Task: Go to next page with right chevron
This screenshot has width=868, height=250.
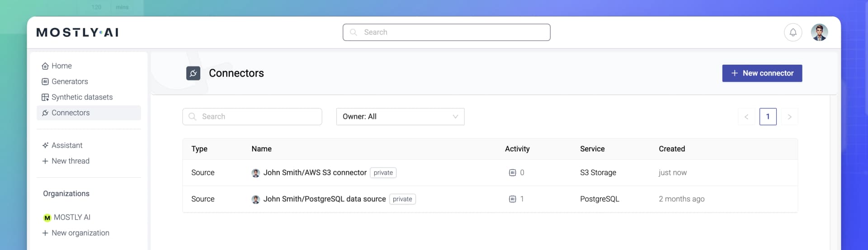Action: click(x=789, y=117)
